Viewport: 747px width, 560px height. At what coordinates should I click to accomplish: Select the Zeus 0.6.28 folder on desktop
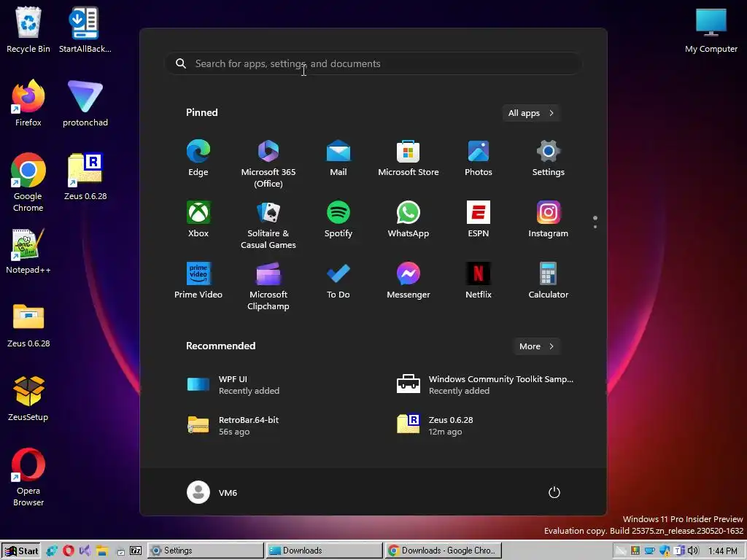[x=28, y=324]
